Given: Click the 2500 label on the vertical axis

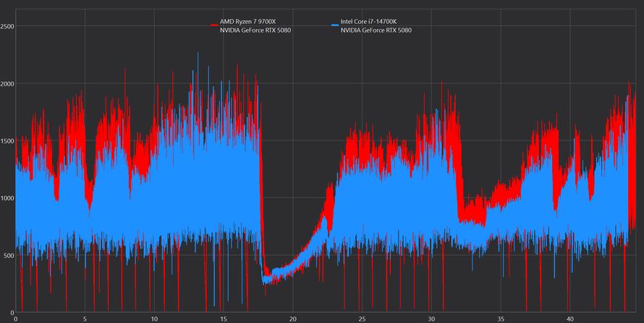Looking at the screenshot, I should [x=8, y=26].
